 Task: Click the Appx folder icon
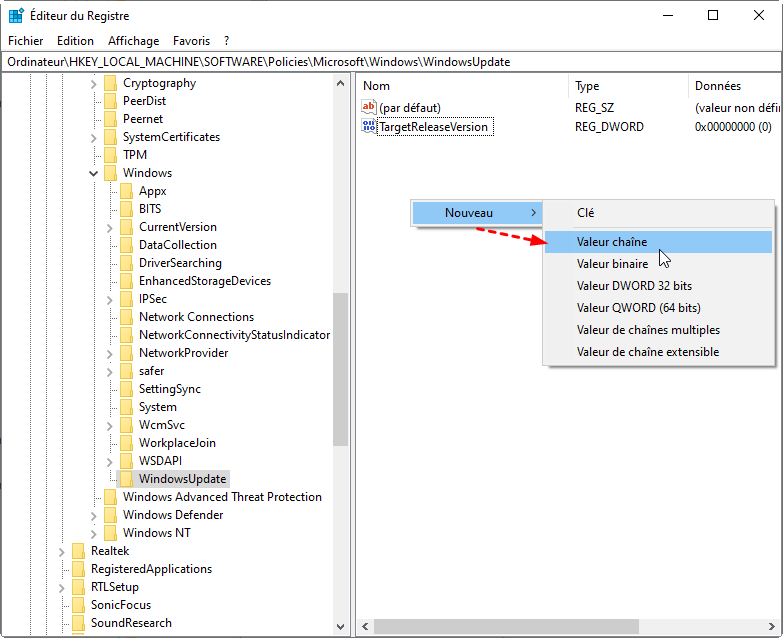pyautogui.click(x=126, y=191)
